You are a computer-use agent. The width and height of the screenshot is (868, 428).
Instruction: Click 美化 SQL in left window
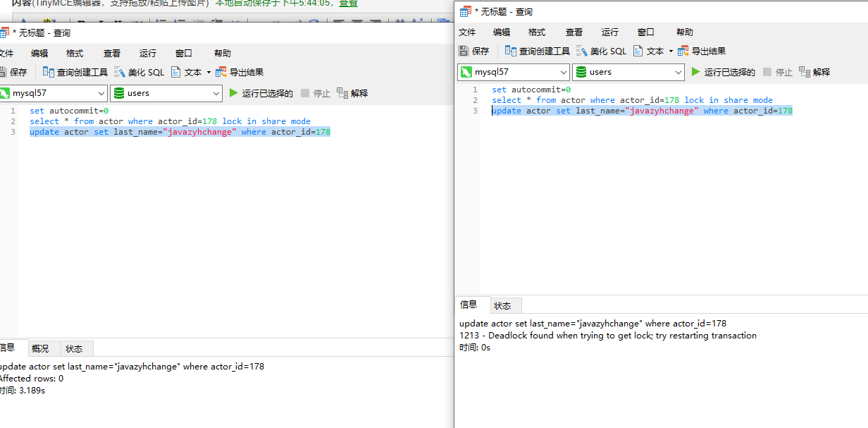click(x=139, y=72)
